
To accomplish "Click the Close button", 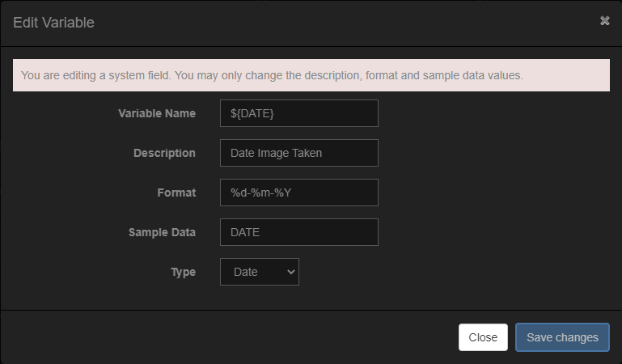I will tap(483, 337).
